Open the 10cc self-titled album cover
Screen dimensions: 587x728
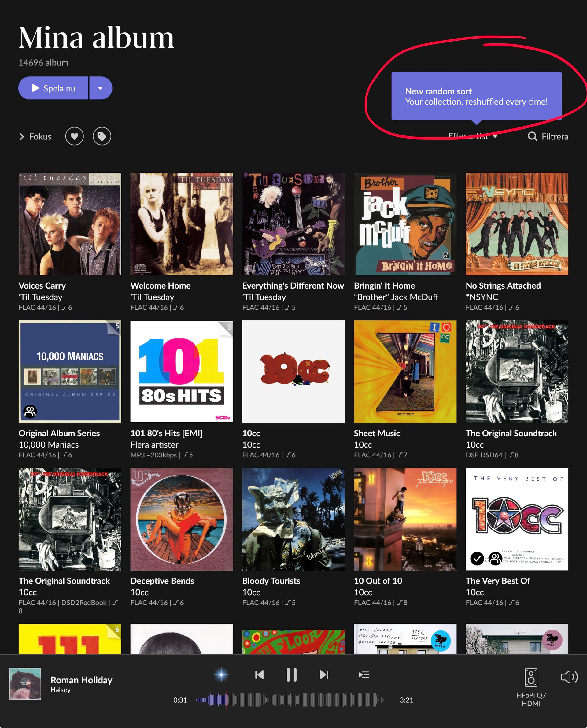click(293, 371)
